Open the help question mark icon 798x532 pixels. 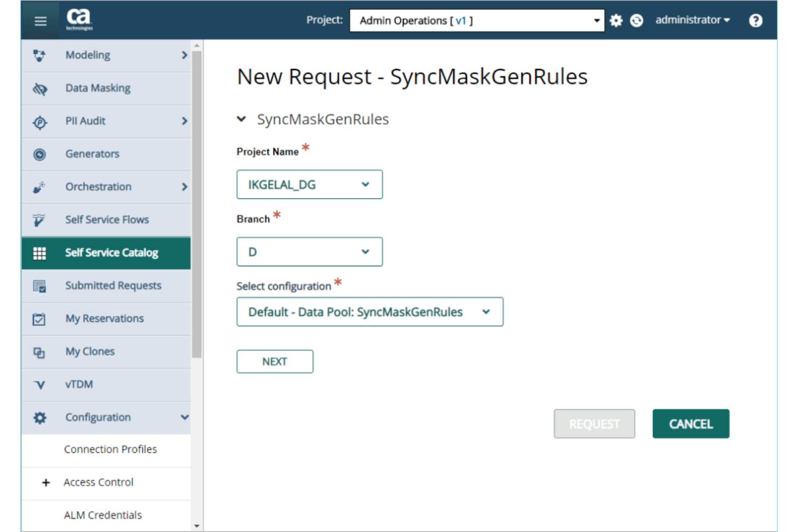point(755,20)
